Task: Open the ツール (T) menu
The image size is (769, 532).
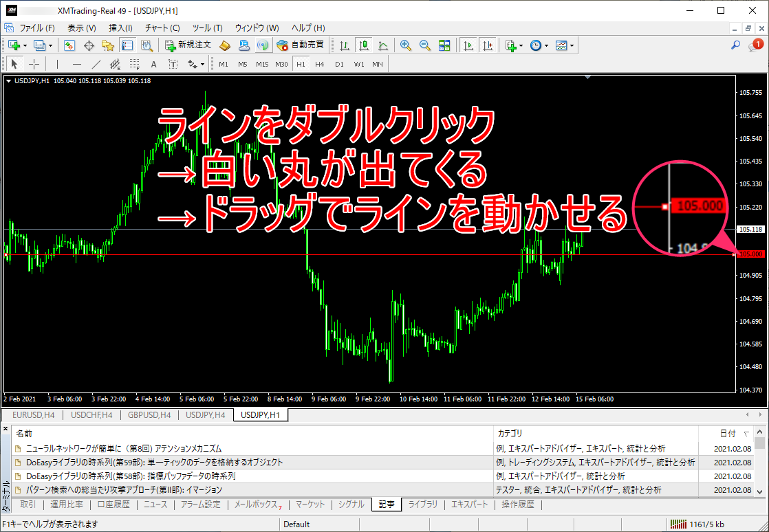Action: click(x=208, y=28)
